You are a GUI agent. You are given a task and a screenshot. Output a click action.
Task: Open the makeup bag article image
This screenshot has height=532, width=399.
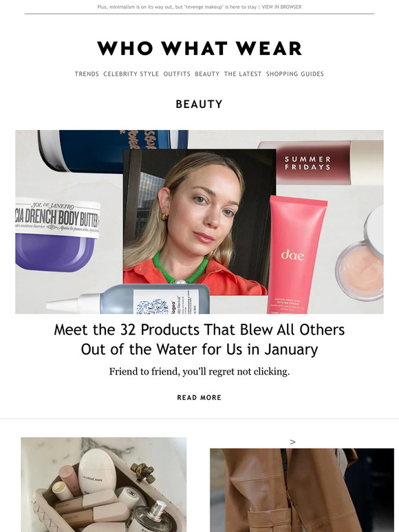pos(104,485)
